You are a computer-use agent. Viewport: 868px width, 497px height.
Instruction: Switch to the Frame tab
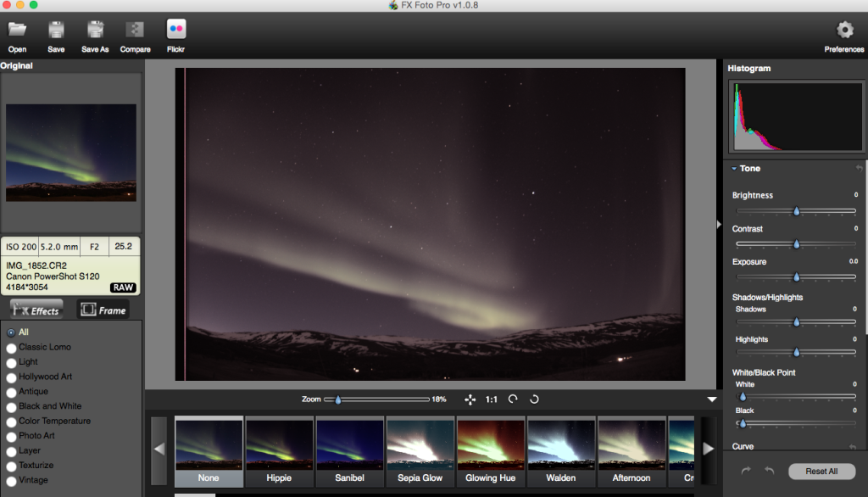pyautogui.click(x=103, y=310)
